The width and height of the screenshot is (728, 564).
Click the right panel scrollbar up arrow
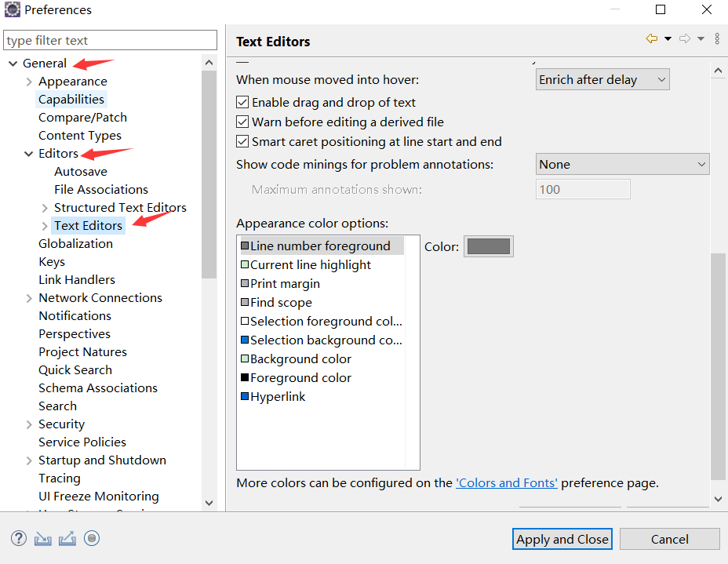coord(719,71)
